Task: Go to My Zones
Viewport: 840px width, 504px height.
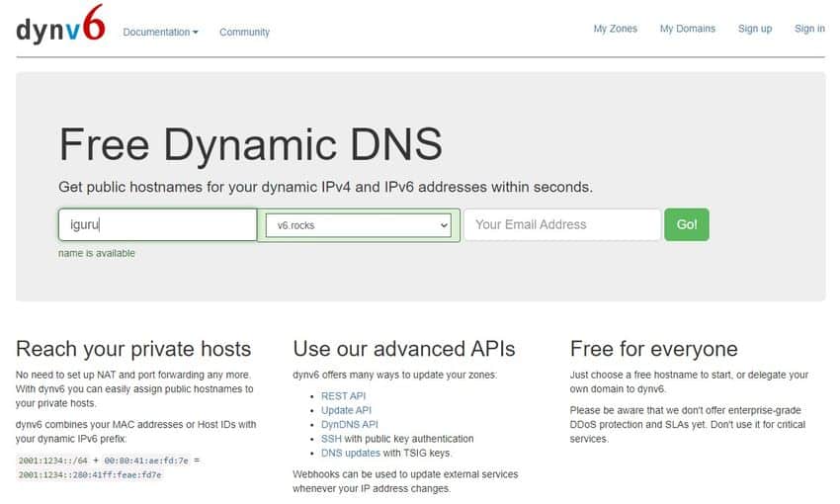Action: click(x=615, y=29)
